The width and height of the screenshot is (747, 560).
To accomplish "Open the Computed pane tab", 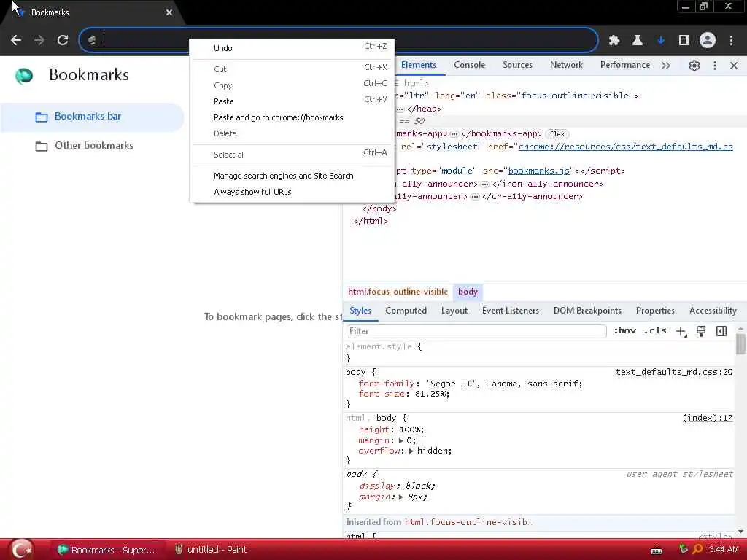I will [406, 311].
